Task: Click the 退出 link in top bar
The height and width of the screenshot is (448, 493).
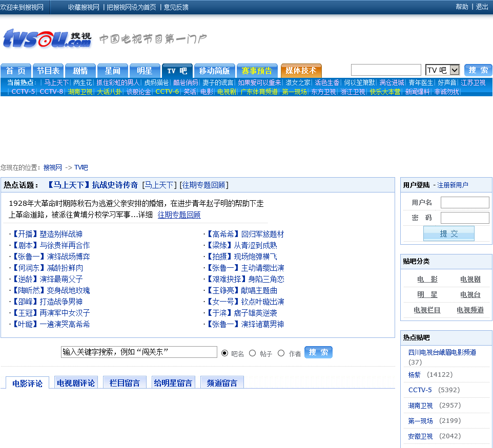Action: pyautogui.click(x=482, y=7)
